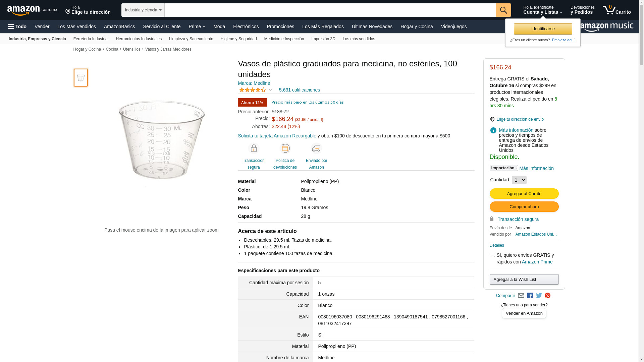This screenshot has width=644, height=362.
Task: Select the measuring cup product thumbnail
Action: coord(81,78)
